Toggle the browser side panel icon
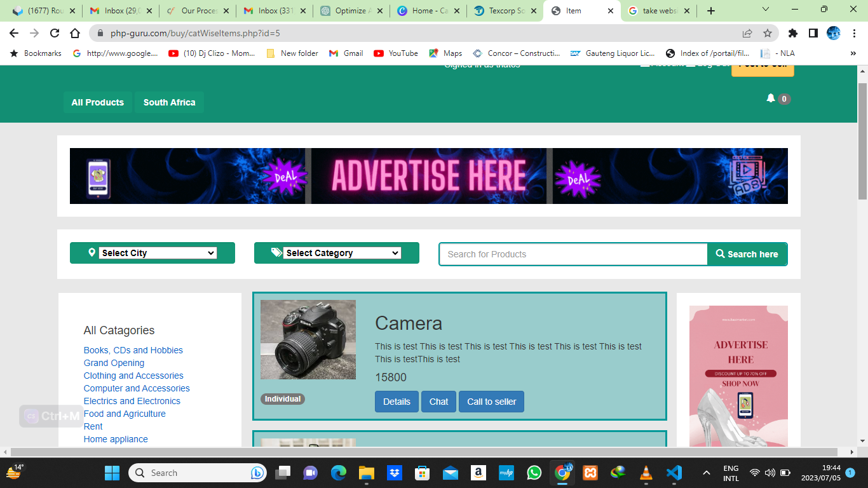The image size is (868, 488). pos(813,33)
